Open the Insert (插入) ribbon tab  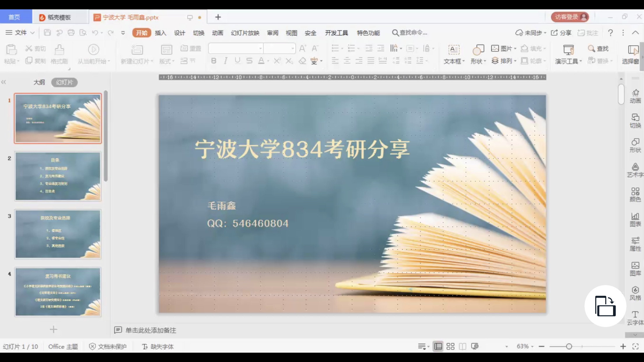click(x=160, y=33)
